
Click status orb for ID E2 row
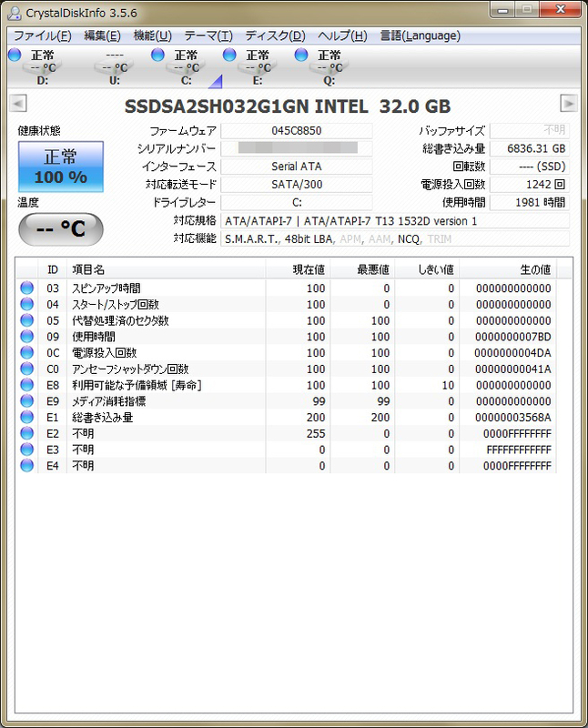point(27,433)
